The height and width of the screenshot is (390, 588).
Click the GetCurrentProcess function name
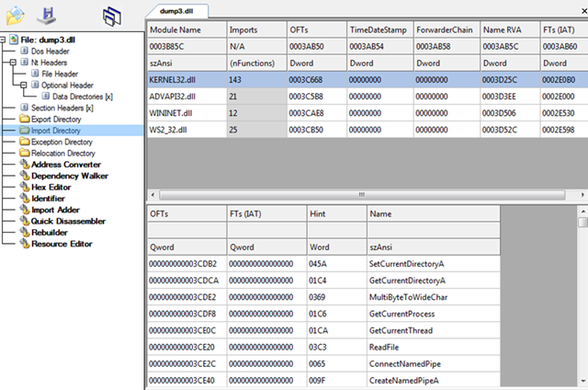tap(402, 314)
